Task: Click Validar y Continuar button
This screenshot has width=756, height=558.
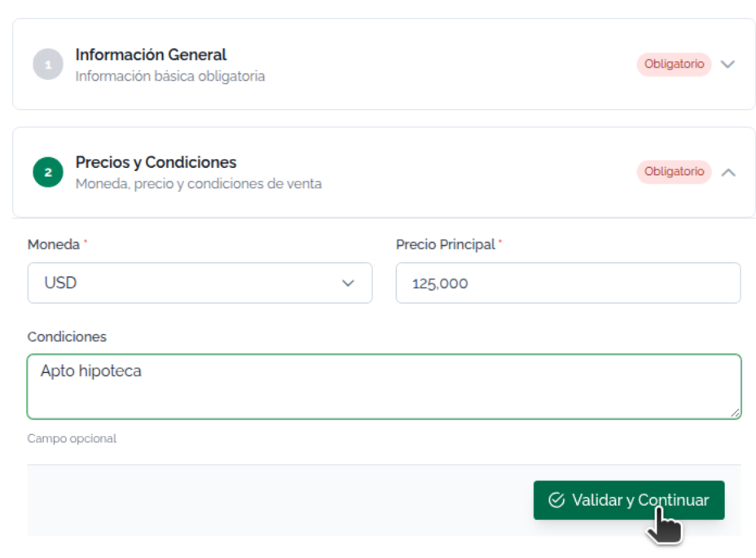Action: [x=629, y=500]
